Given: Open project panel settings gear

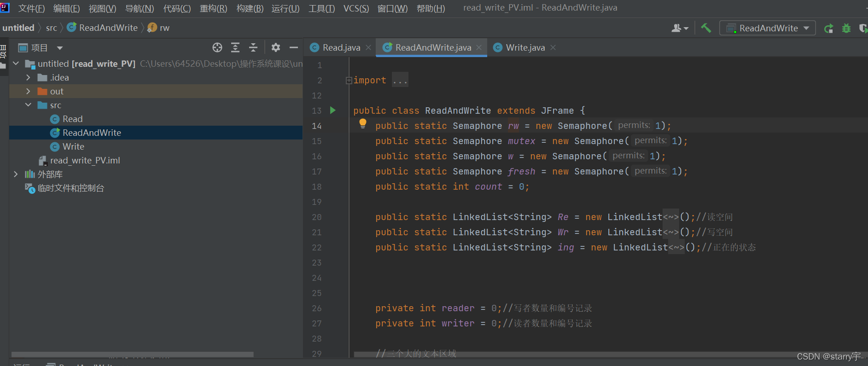Looking at the screenshot, I should (x=276, y=47).
